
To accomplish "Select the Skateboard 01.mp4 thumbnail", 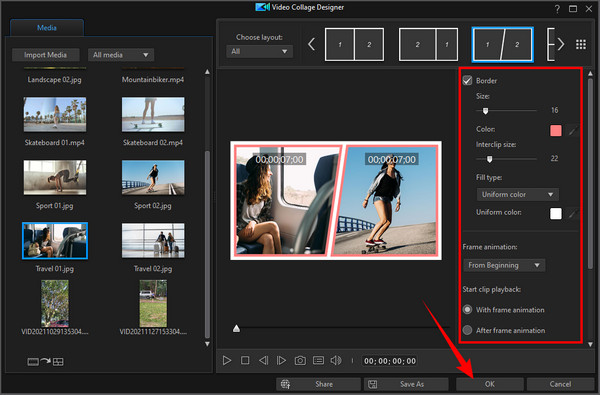I will tap(55, 114).
